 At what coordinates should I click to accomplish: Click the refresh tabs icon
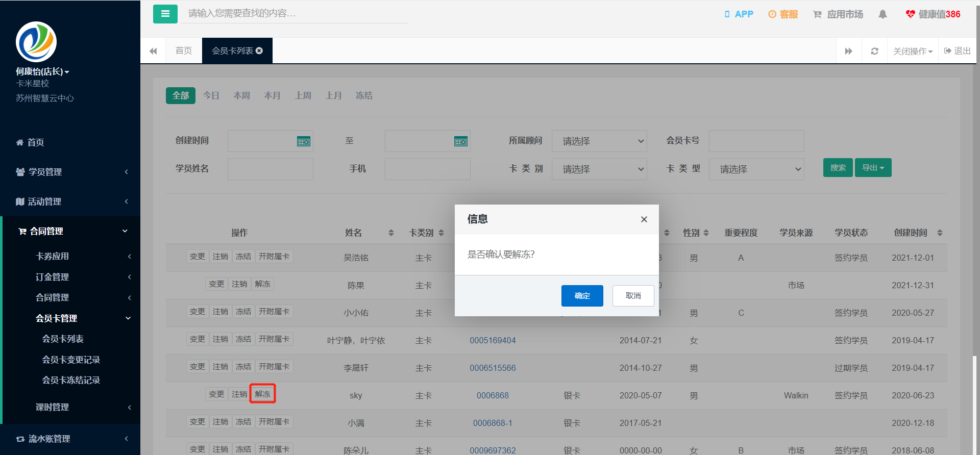(874, 51)
